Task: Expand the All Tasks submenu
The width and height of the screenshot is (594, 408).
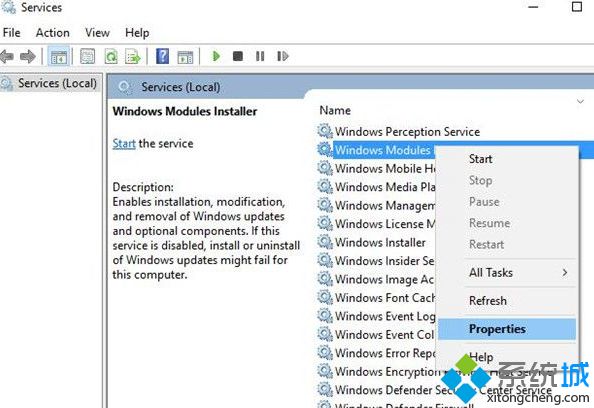Action: coord(518,273)
